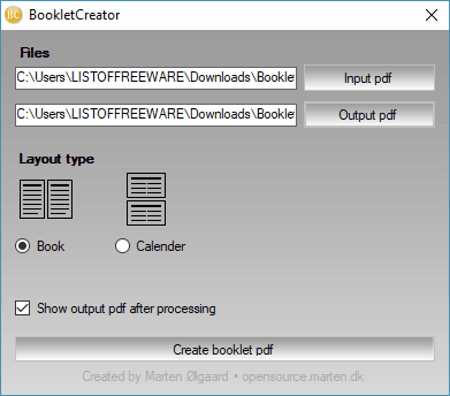Click the Calender layout stacked pages icon
This screenshot has width=450, height=396.
tap(146, 199)
